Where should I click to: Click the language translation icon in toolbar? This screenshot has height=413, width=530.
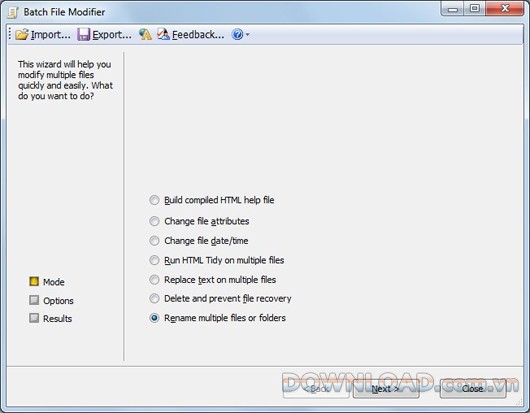click(145, 34)
